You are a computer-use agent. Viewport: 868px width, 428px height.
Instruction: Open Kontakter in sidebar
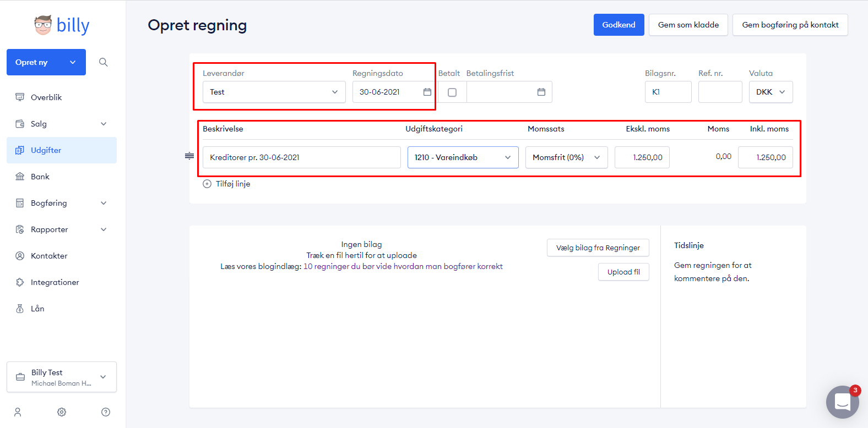pyautogui.click(x=62, y=256)
